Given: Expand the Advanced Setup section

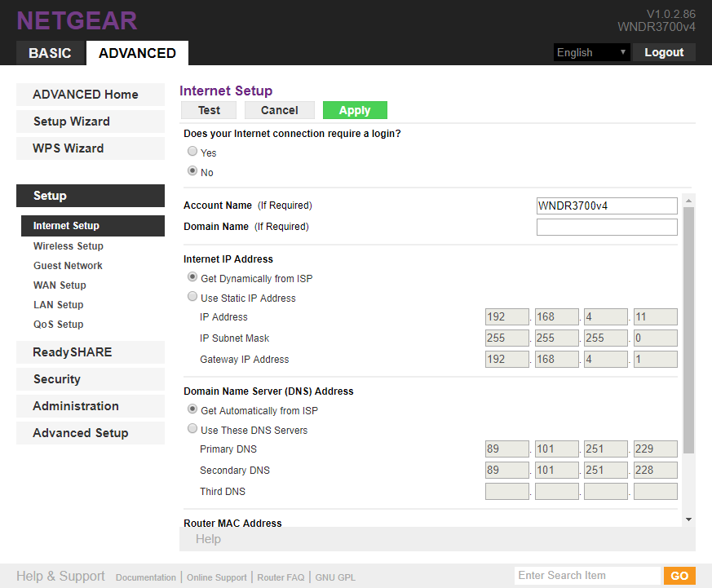Looking at the screenshot, I should click(x=91, y=433).
